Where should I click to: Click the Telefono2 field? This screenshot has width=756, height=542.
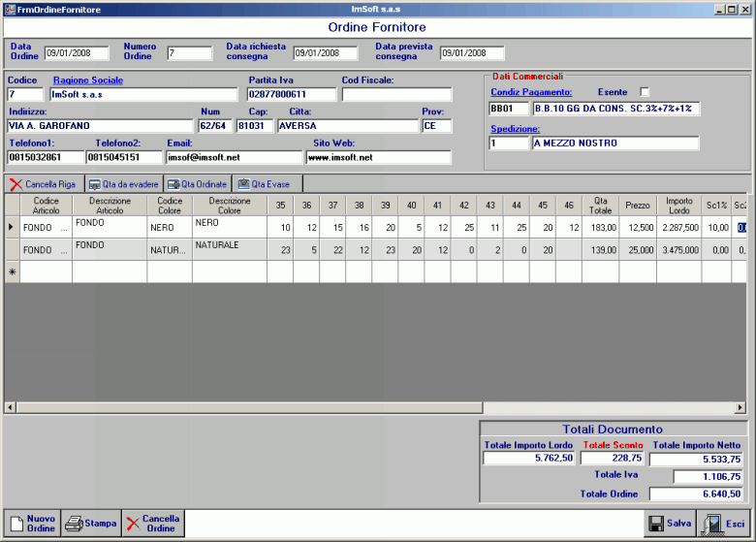(124, 157)
